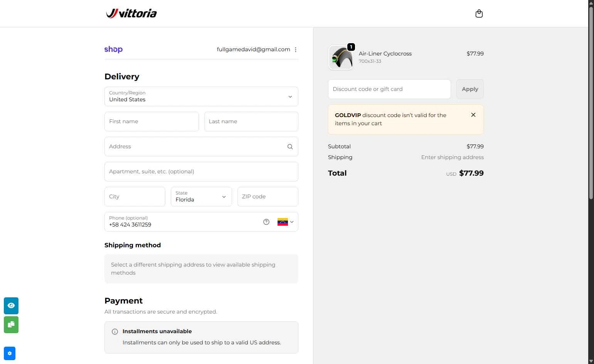
Task: Click the phone help question mark icon
Action: coord(266,222)
